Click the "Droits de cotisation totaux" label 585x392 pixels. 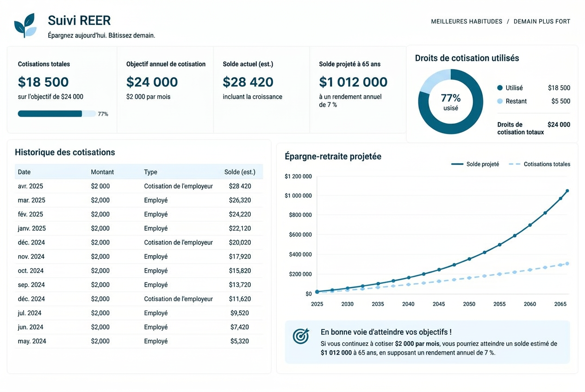521,128
